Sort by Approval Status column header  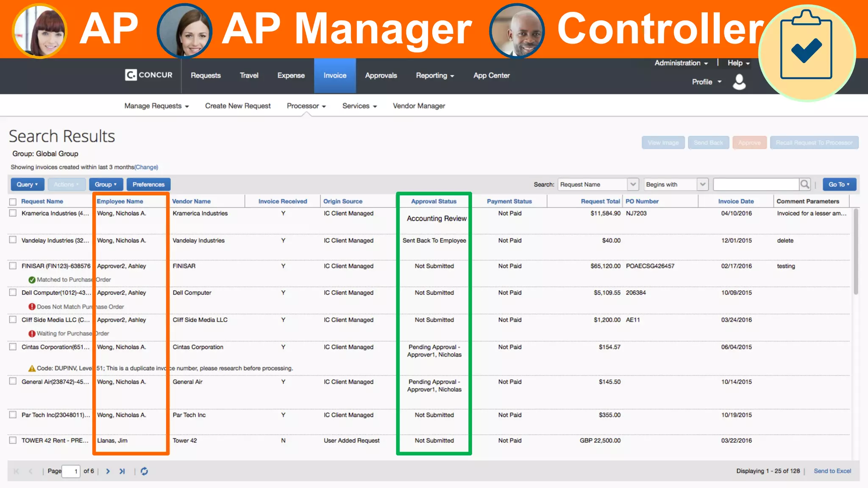tap(434, 202)
